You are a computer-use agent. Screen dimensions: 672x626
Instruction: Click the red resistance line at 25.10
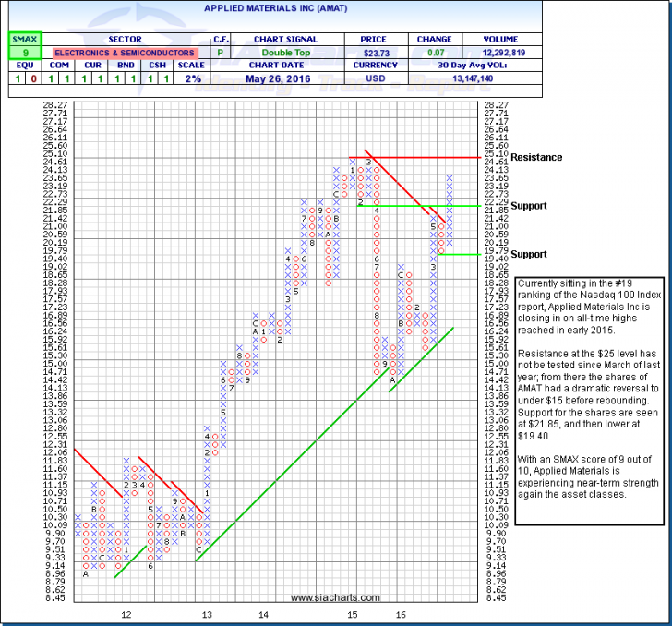click(x=434, y=157)
